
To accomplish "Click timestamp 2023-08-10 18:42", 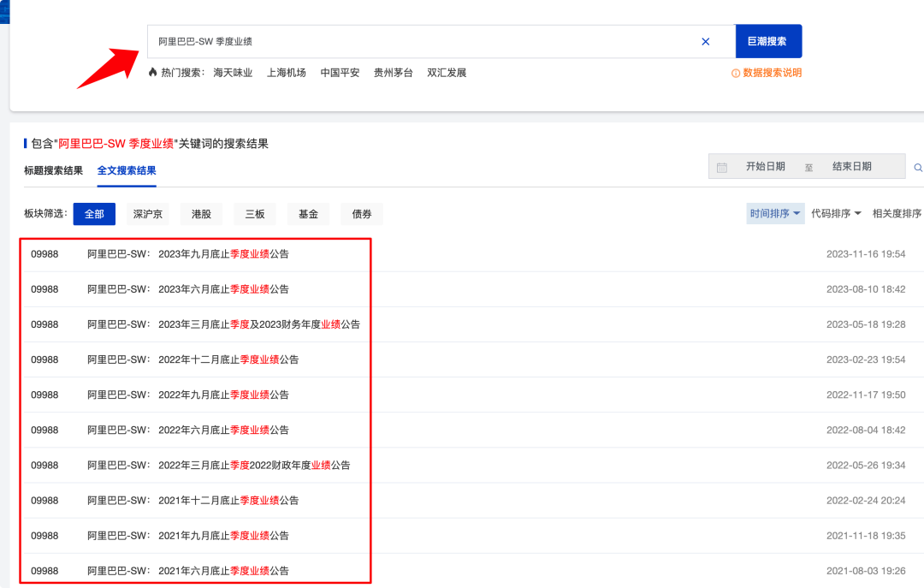I will pos(866,289).
